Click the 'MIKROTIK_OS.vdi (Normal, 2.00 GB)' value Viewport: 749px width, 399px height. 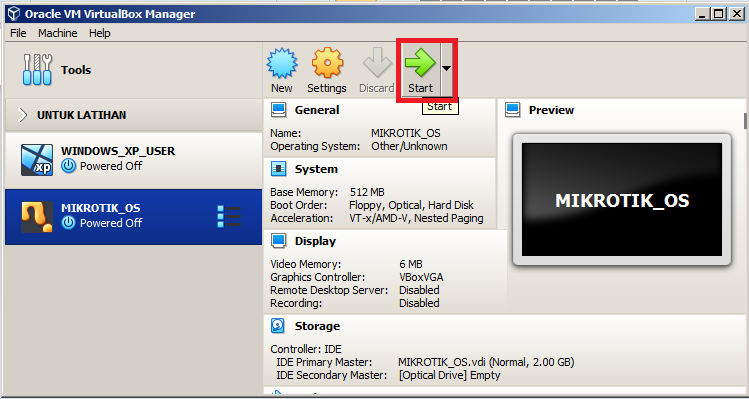pyautogui.click(x=486, y=362)
